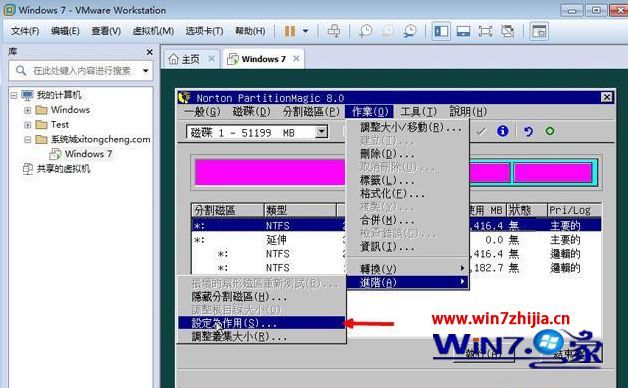
Task: Click the large left magenta partition block
Action: click(270, 172)
